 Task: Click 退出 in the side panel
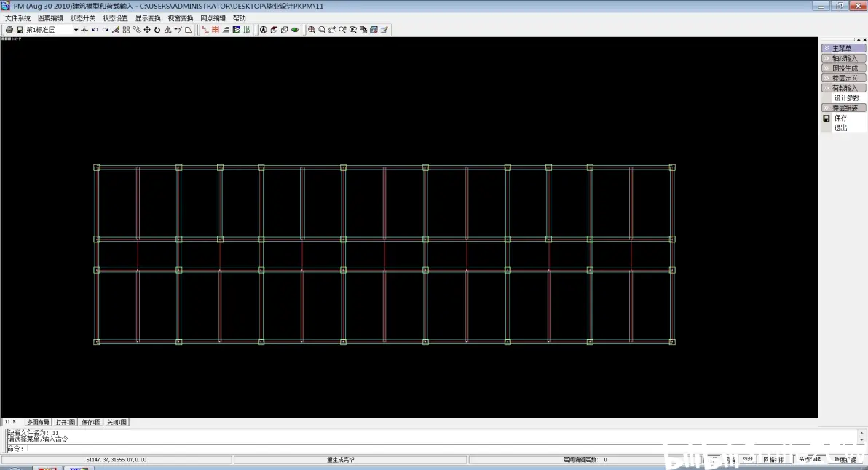[x=841, y=128]
